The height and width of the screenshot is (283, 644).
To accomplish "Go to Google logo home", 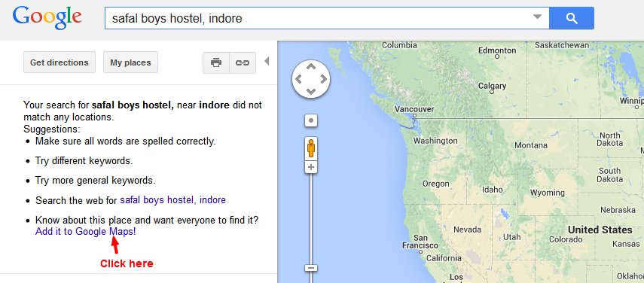I will tap(47, 18).
